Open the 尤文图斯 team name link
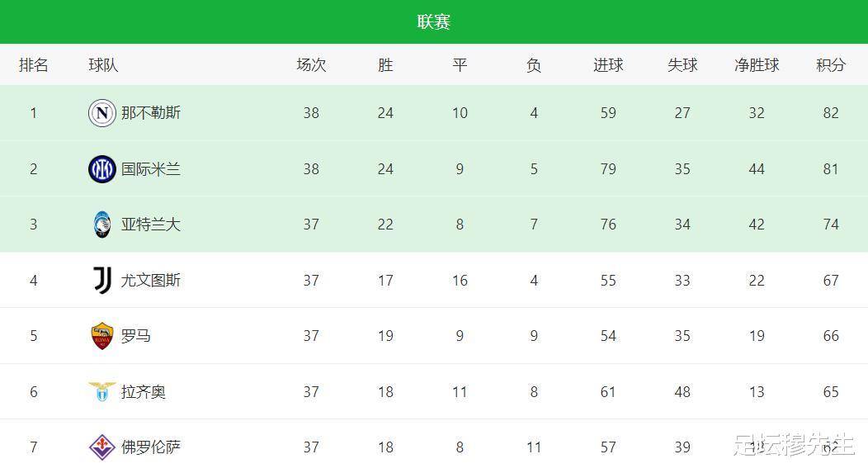 point(150,281)
